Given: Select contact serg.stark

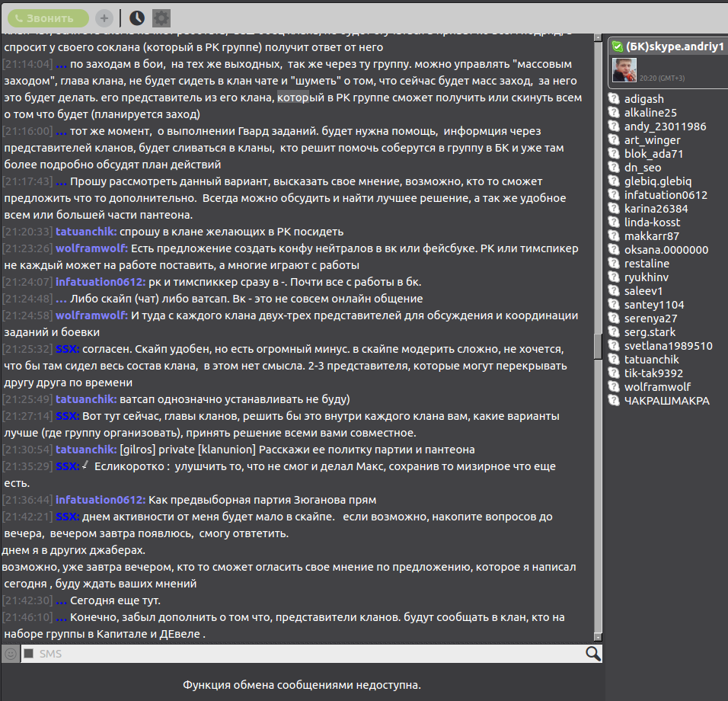Looking at the screenshot, I should pyautogui.click(x=650, y=332).
